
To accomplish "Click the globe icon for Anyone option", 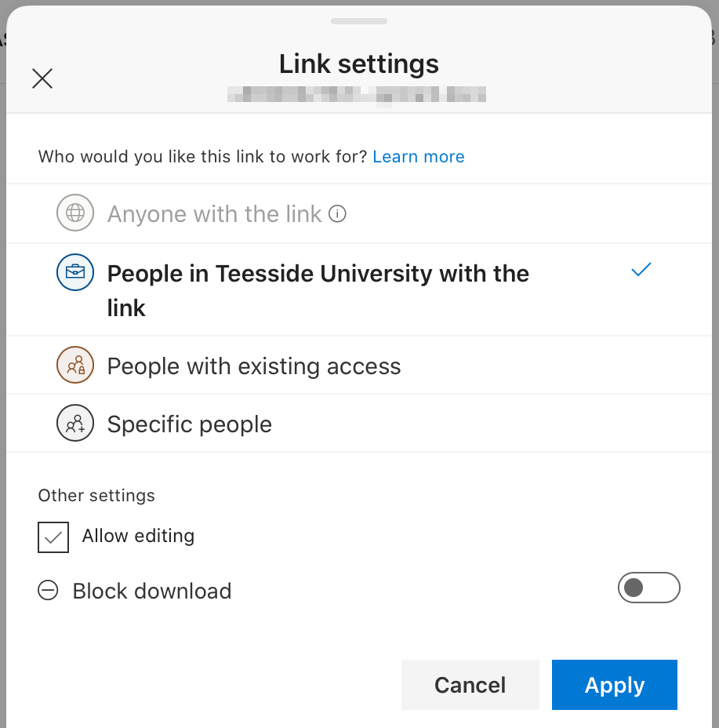I will point(75,213).
